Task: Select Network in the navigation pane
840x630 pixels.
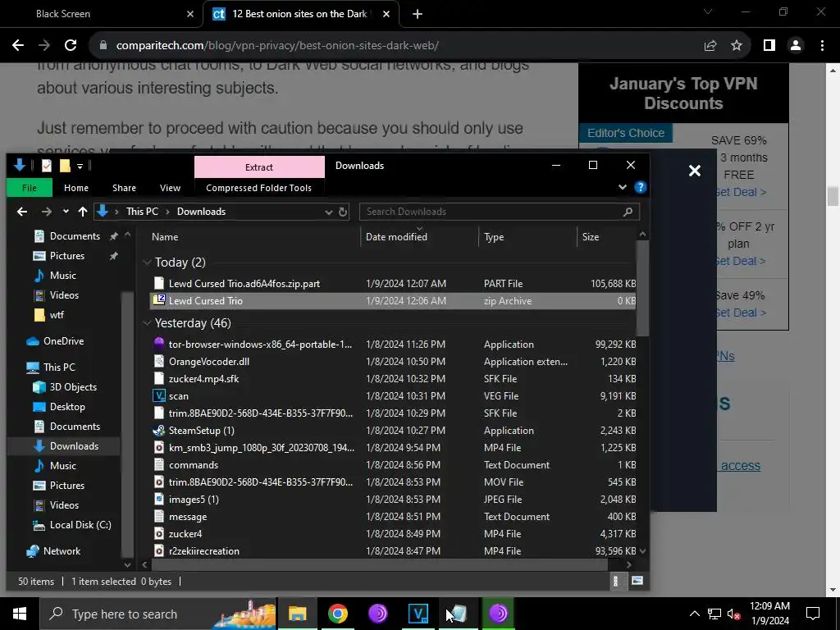Action: click(62, 551)
